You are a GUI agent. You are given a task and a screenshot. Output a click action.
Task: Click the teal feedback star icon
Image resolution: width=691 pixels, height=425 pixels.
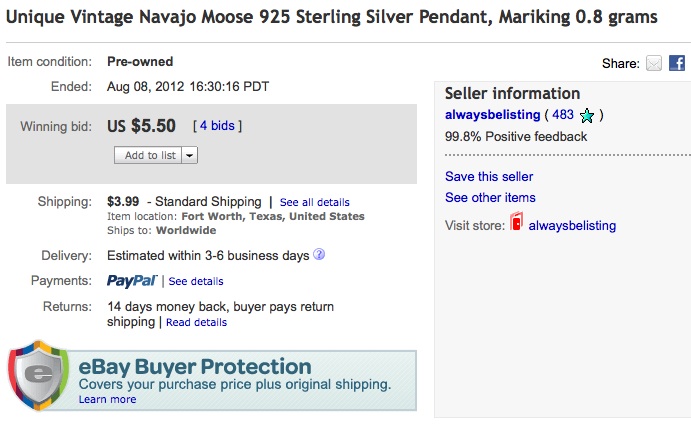point(587,116)
